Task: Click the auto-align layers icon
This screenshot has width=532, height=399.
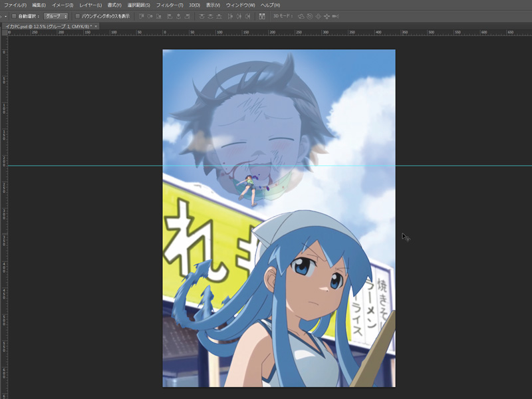Action: pyautogui.click(x=262, y=16)
